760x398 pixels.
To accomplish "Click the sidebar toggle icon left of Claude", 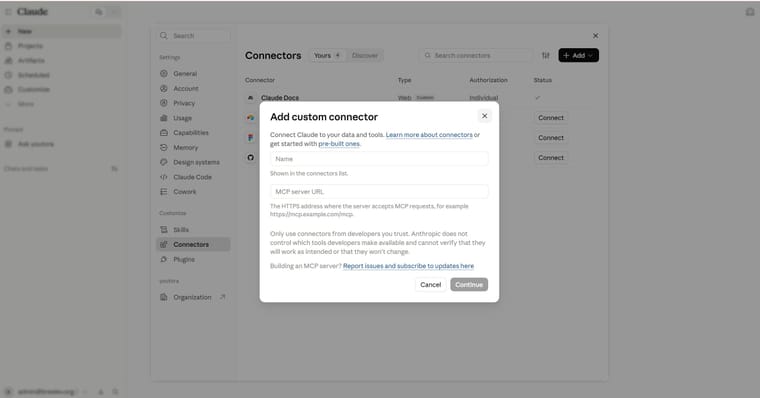I will 8,12.
